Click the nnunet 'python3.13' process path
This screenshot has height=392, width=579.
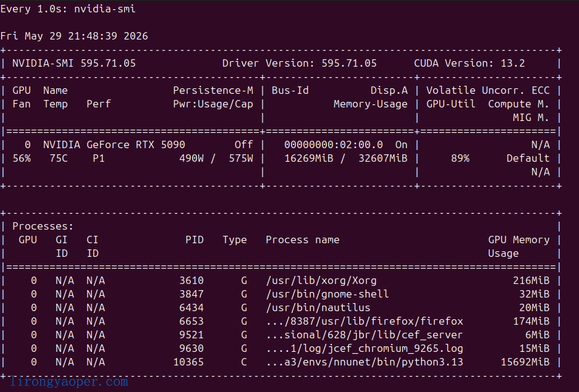coord(365,362)
